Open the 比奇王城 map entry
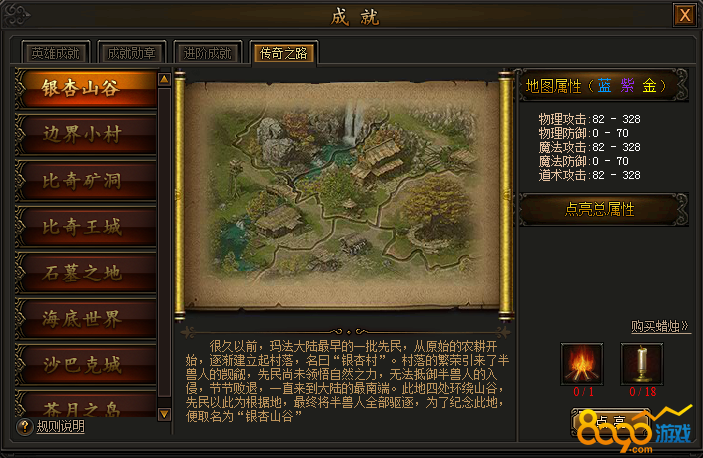Screen dimensions: 703x458 pos(86,227)
